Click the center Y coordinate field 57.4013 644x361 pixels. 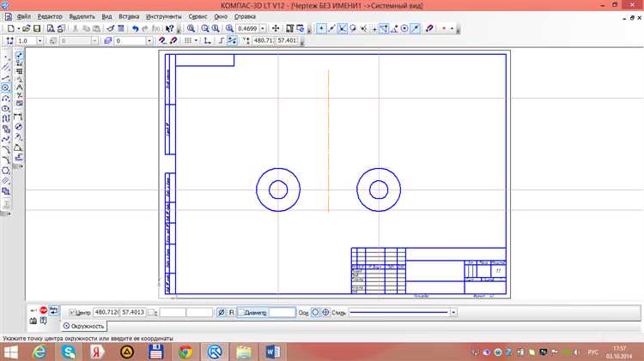133,313
